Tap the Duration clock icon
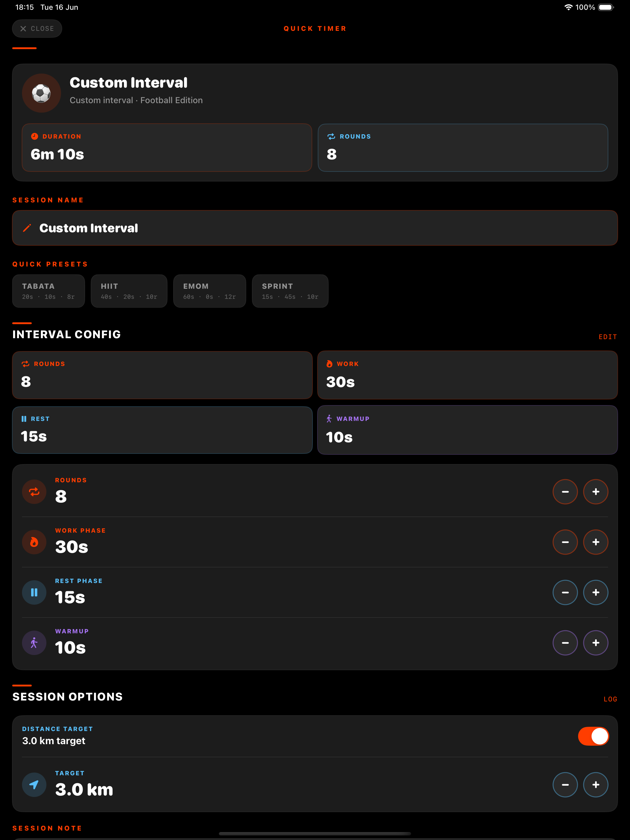This screenshot has width=630, height=840. (34, 136)
